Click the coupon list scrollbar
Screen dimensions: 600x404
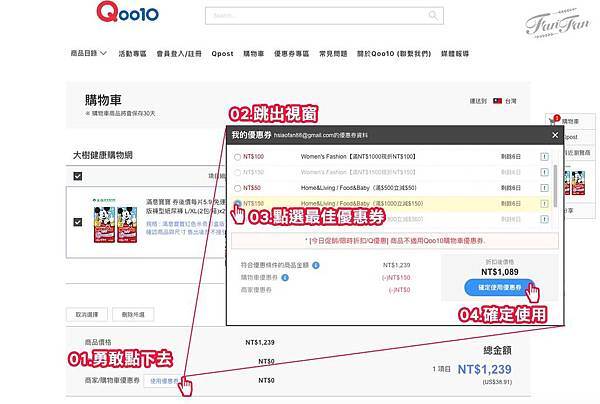tap(555, 186)
